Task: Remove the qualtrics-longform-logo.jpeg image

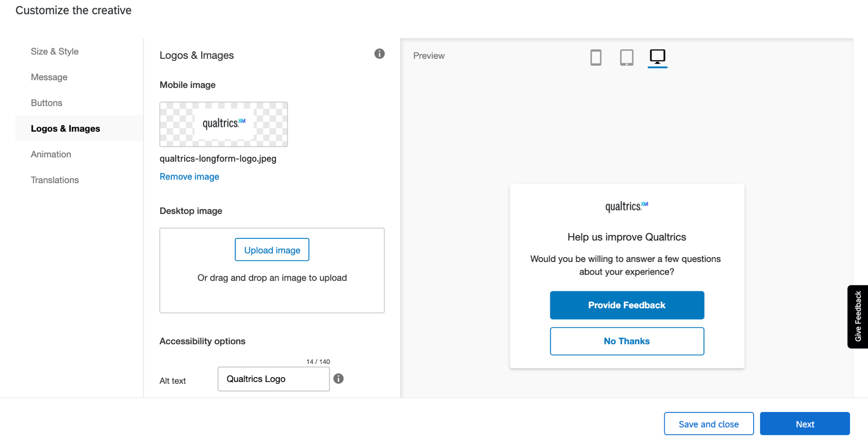Action: [x=189, y=176]
